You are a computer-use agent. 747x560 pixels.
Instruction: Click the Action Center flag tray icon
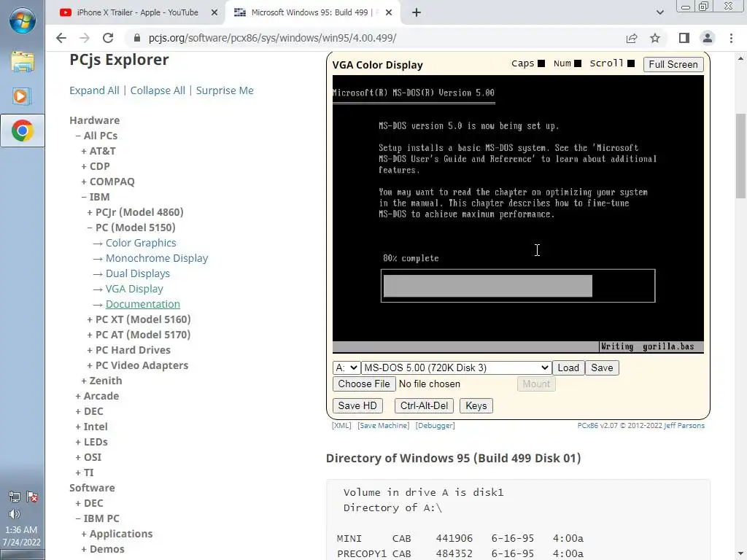32,497
